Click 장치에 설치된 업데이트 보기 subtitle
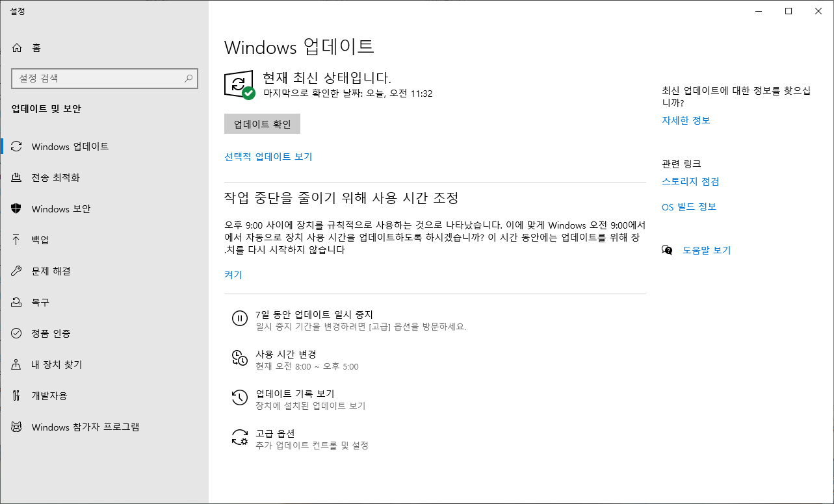The width and height of the screenshot is (834, 504). [x=311, y=406]
